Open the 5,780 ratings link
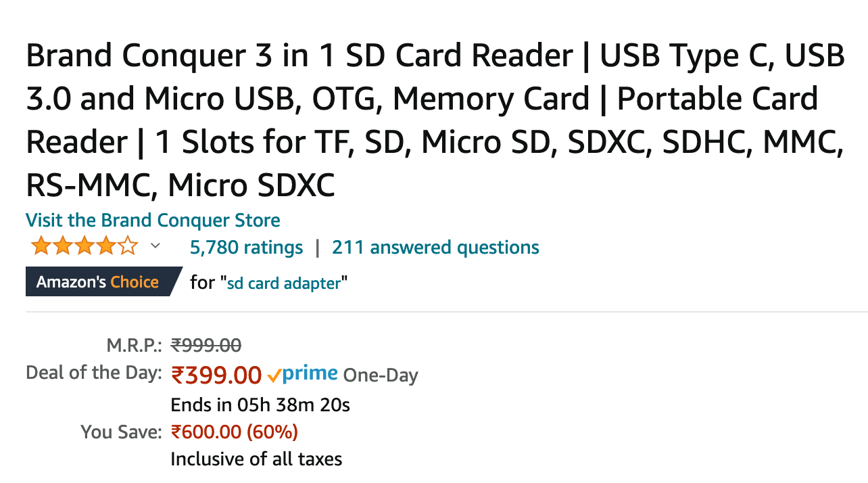868x483 pixels. pyautogui.click(x=246, y=248)
